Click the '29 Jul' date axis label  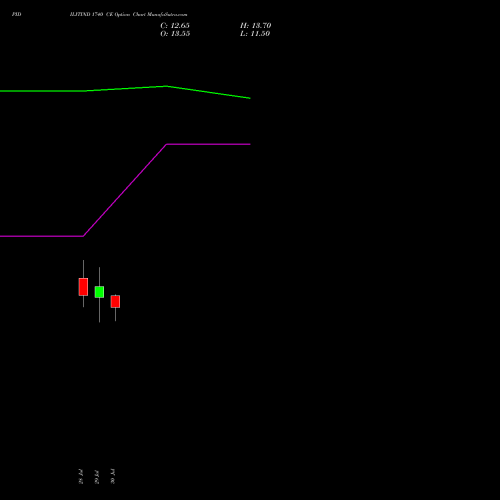[x=97, y=477]
